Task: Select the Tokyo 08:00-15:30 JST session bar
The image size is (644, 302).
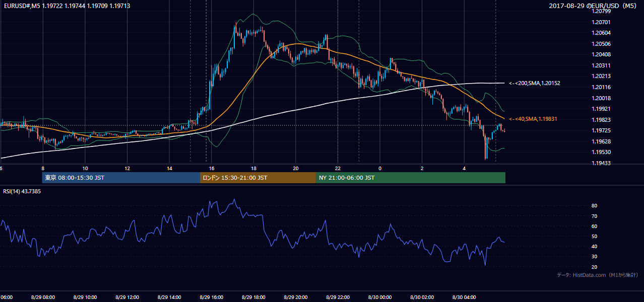Action: [x=121, y=178]
